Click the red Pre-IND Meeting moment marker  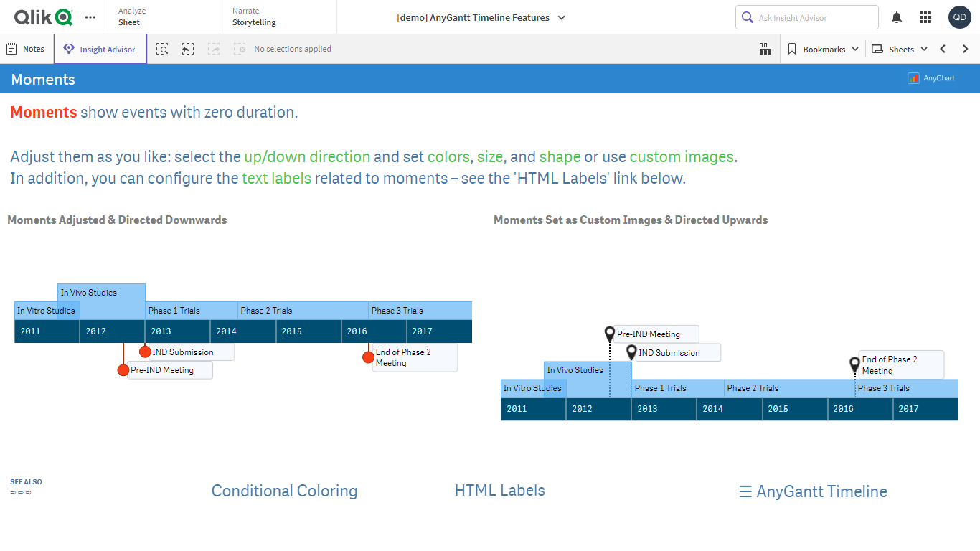[x=123, y=370]
